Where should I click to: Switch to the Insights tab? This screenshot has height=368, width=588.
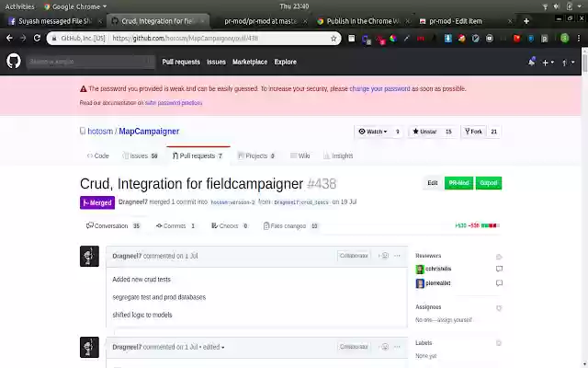click(x=338, y=155)
